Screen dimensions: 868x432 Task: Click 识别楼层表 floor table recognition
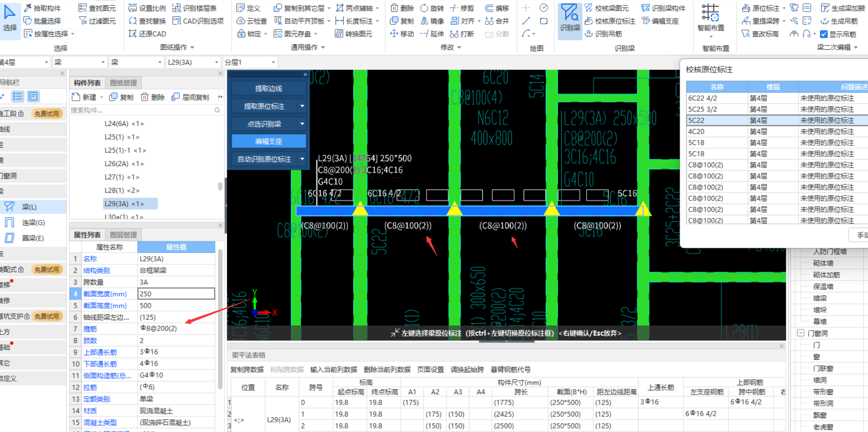click(x=195, y=8)
